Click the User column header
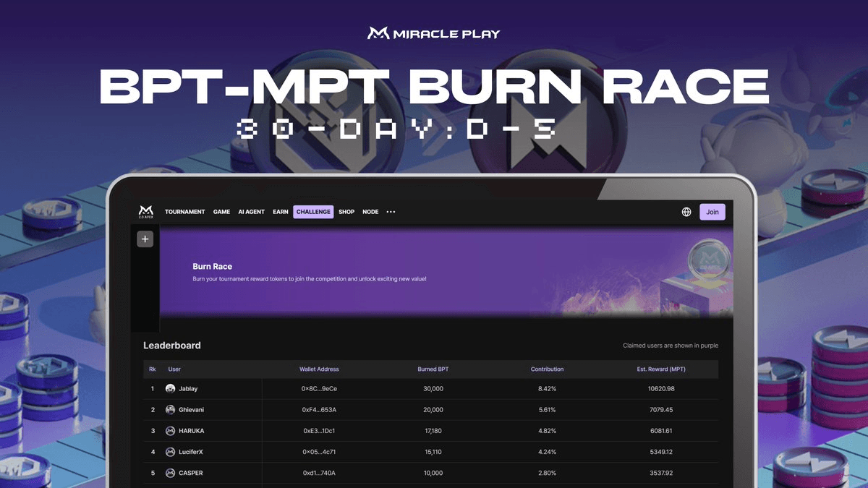Screen dimensions: 868x488 (x=174, y=369)
